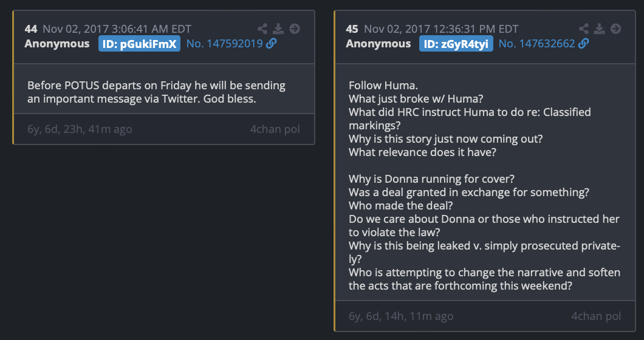The image size is (644, 340).
Task: Click the "6y, 6d, 23h, 41m ago" text
Action: 80,129
